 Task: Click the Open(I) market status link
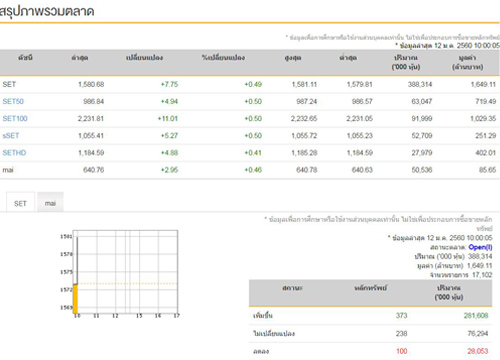point(480,247)
